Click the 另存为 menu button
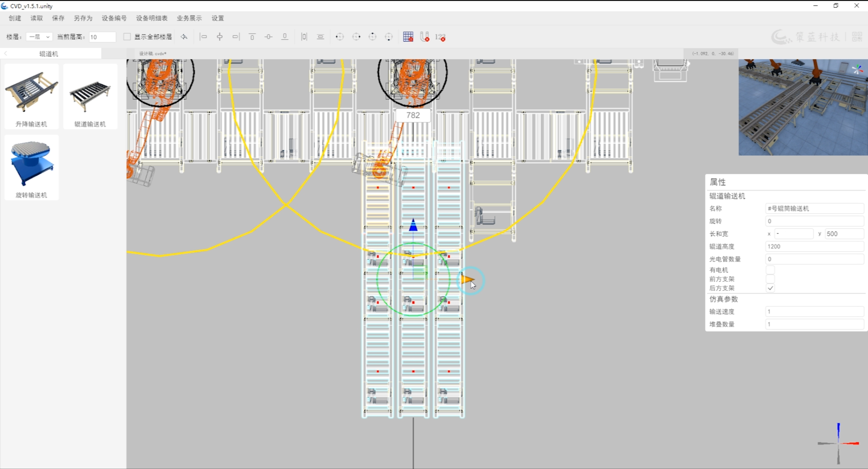868x469 pixels. coord(83,18)
